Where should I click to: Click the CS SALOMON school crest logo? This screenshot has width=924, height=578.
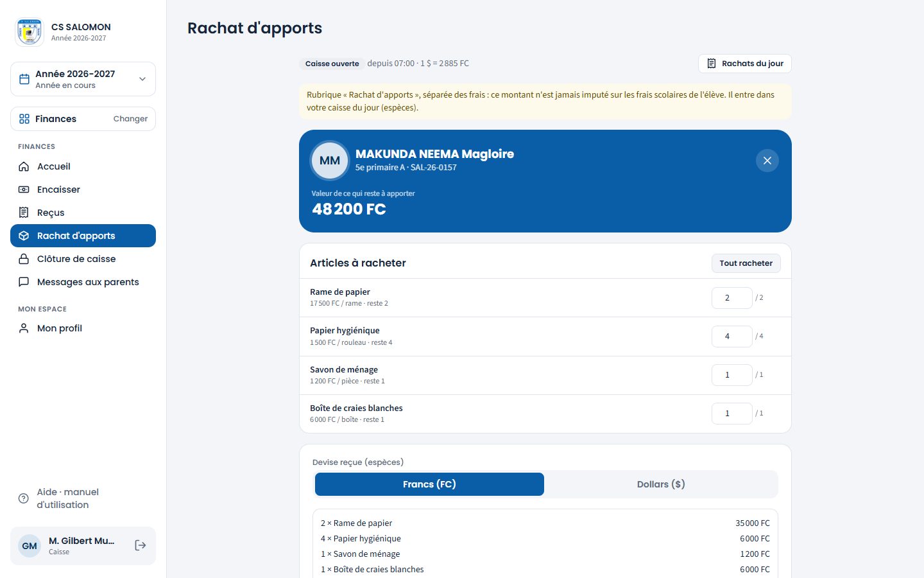coord(30,31)
